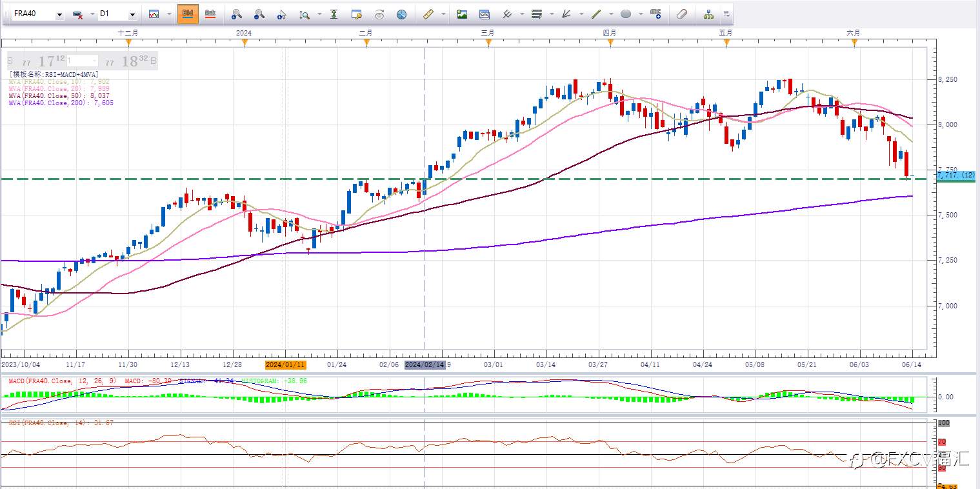Click the chart window template icon
Screen dimensions: 980x489
click(x=485, y=14)
